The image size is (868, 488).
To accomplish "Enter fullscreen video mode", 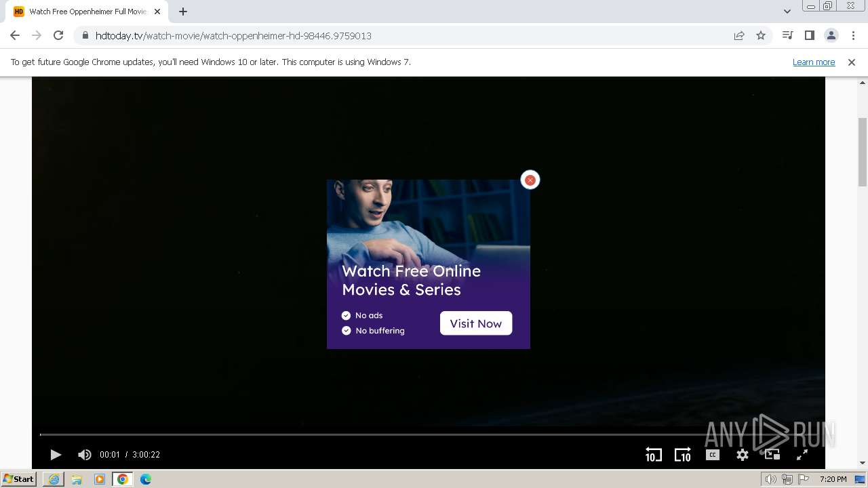I will click(x=802, y=455).
